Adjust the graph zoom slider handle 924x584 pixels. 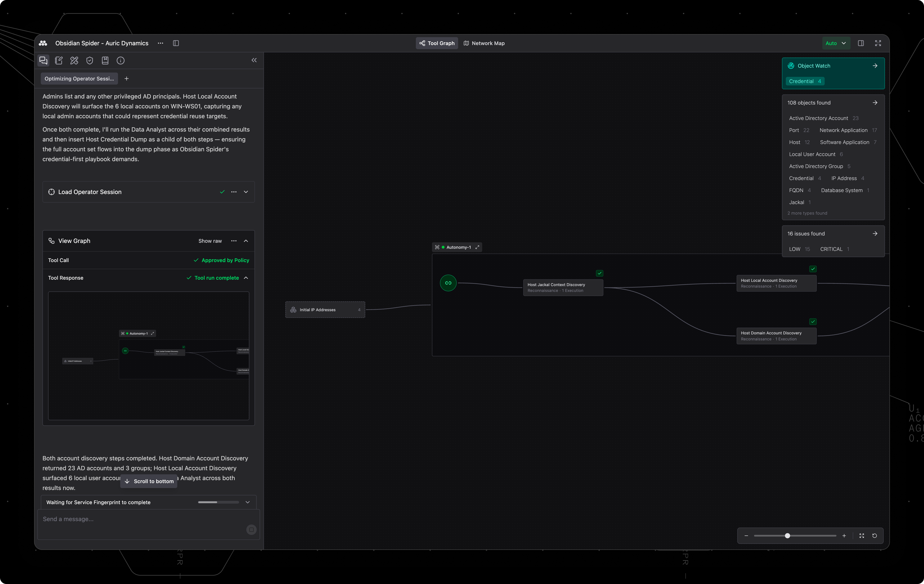pyautogui.click(x=787, y=536)
